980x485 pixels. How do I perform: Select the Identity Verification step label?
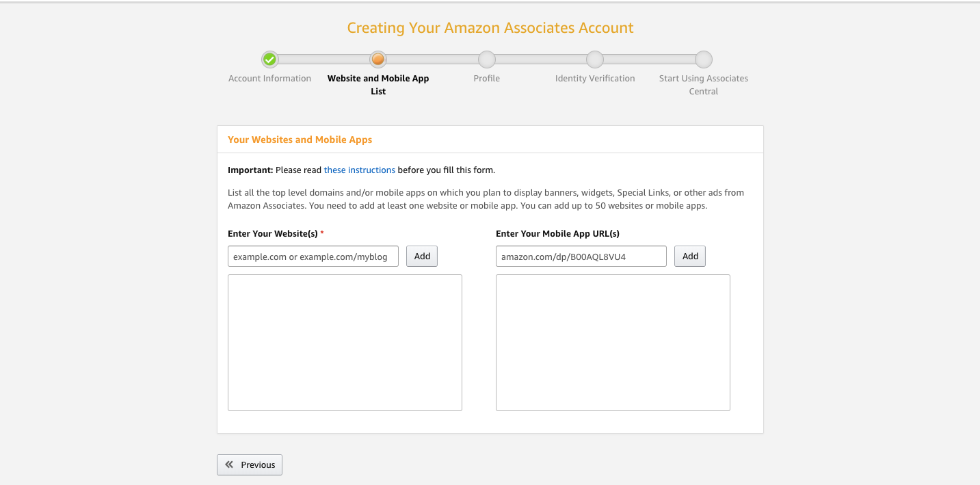click(x=595, y=79)
